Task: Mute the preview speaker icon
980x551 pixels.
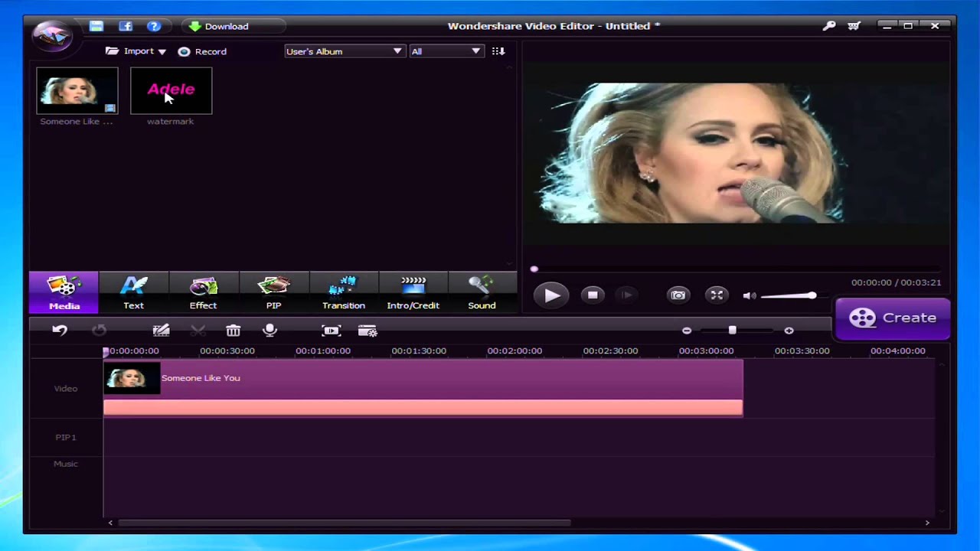Action: tap(750, 295)
